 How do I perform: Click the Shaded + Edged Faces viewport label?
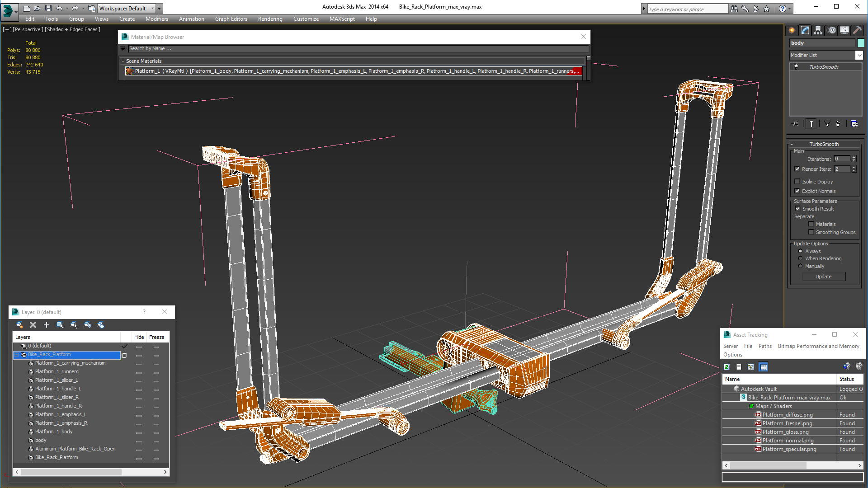[72, 29]
